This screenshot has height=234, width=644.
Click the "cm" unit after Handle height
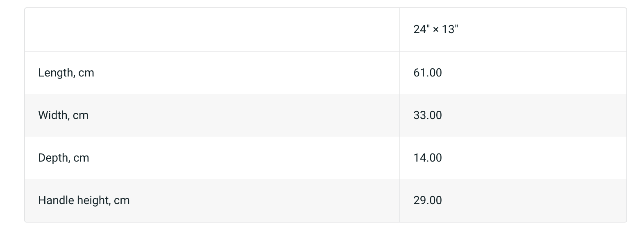(122, 200)
